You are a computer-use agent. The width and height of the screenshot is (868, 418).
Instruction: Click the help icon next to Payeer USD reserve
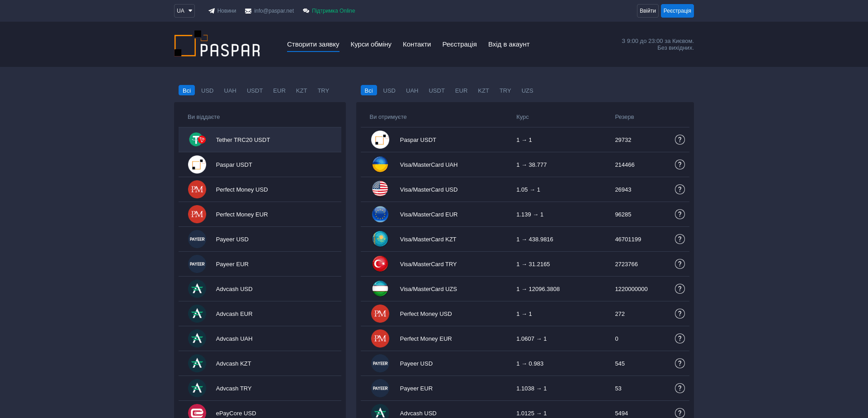coord(680,363)
